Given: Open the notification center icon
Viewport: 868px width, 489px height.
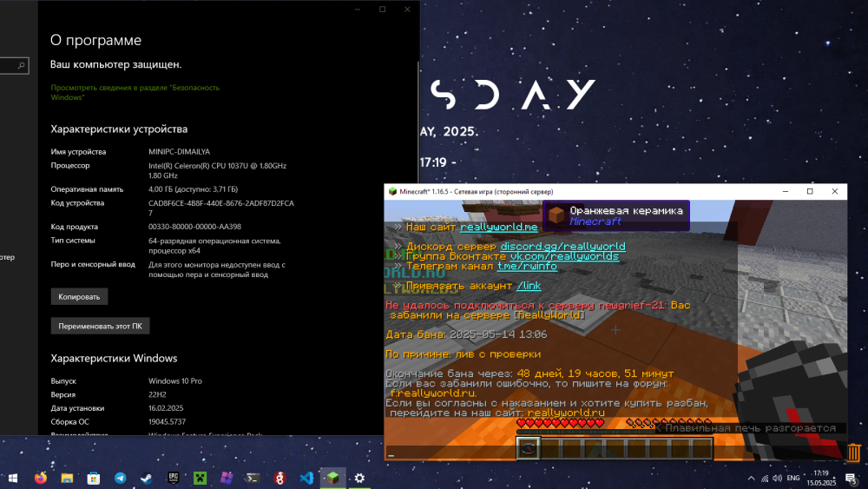Looking at the screenshot, I should click(852, 478).
